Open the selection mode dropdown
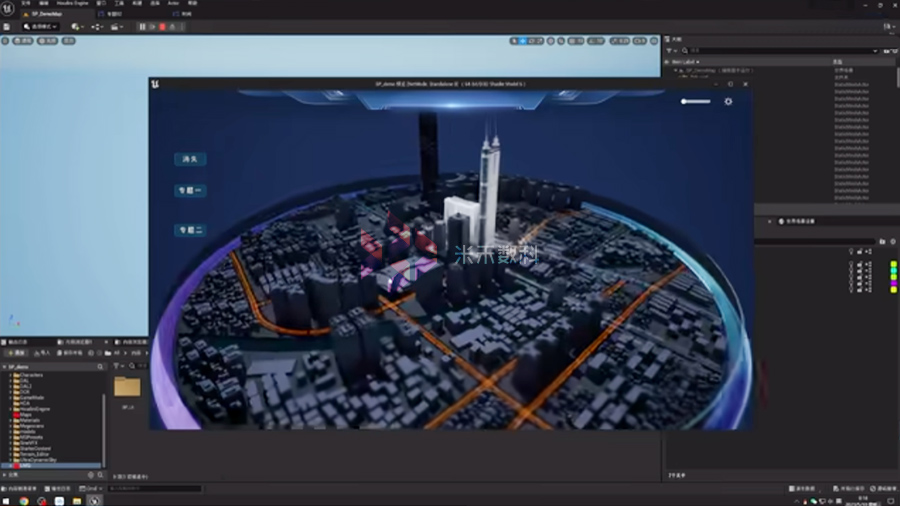This screenshot has width=900, height=506. pyautogui.click(x=40, y=27)
